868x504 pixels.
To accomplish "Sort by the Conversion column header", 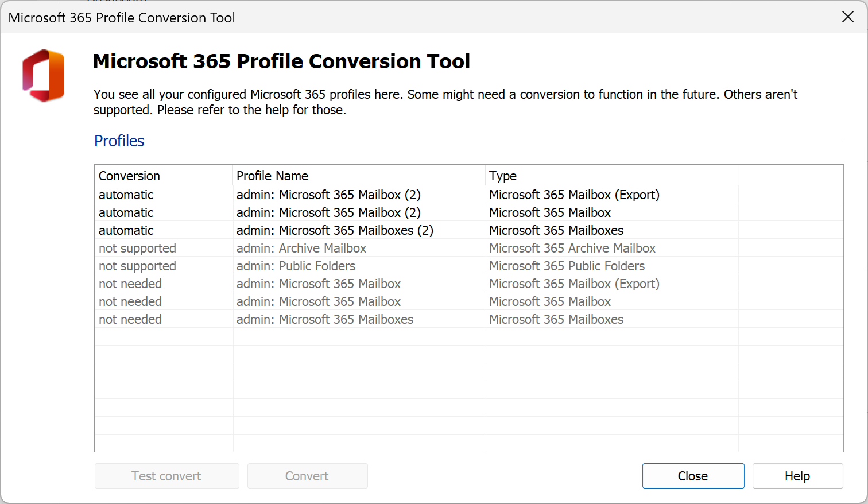I will point(129,176).
